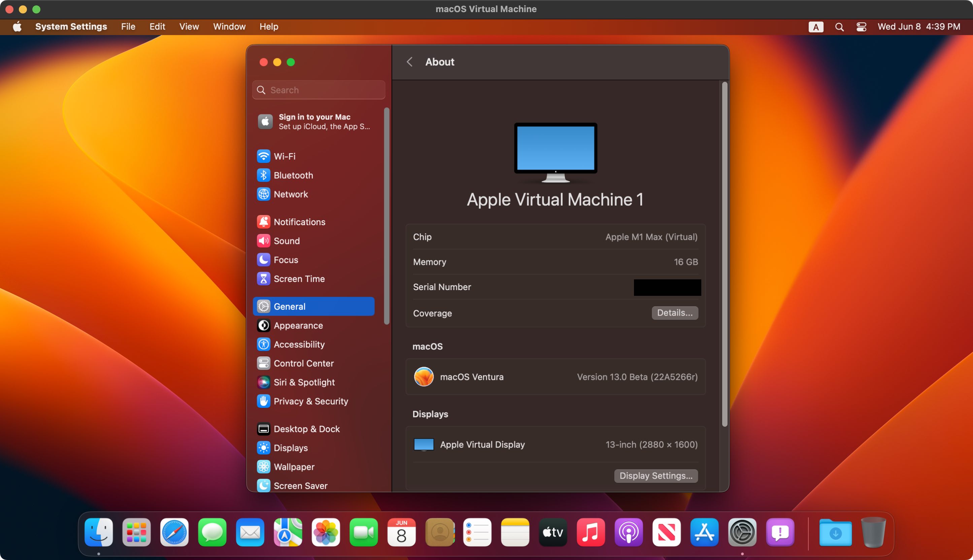
Task: Click the Apple Virtual Display row
Action: (555, 445)
